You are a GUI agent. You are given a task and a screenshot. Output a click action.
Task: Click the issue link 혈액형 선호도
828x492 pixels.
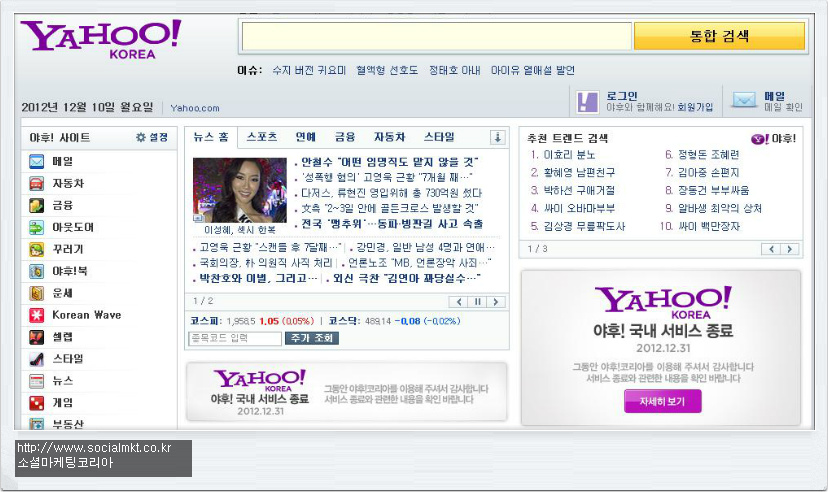(387, 70)
